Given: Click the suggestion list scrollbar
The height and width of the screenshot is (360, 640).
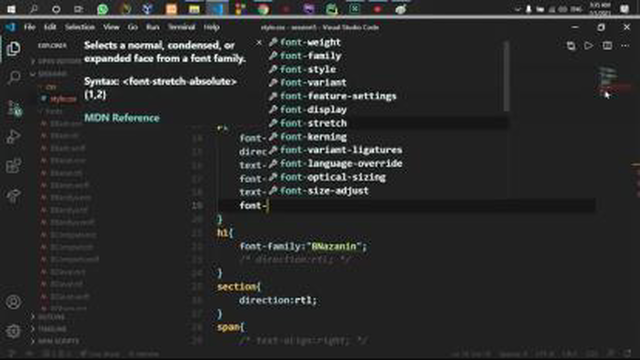Looking at the screenshot, I should coord(507,76).
